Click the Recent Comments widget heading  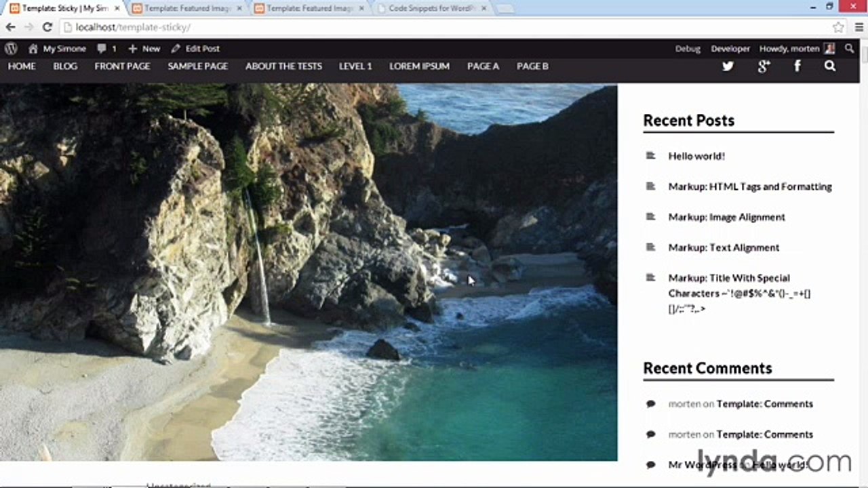tap(707, 368)
